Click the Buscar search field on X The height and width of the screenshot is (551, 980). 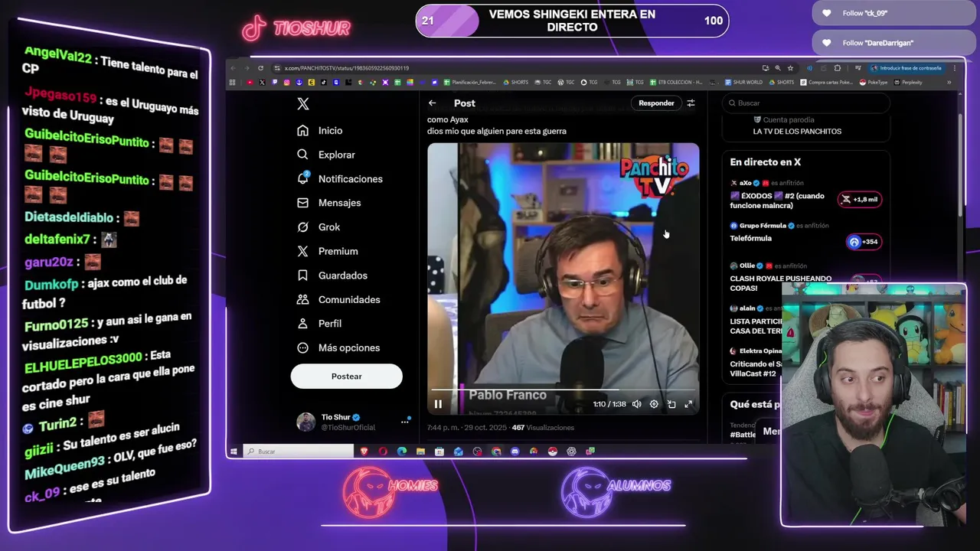(806, 103)
